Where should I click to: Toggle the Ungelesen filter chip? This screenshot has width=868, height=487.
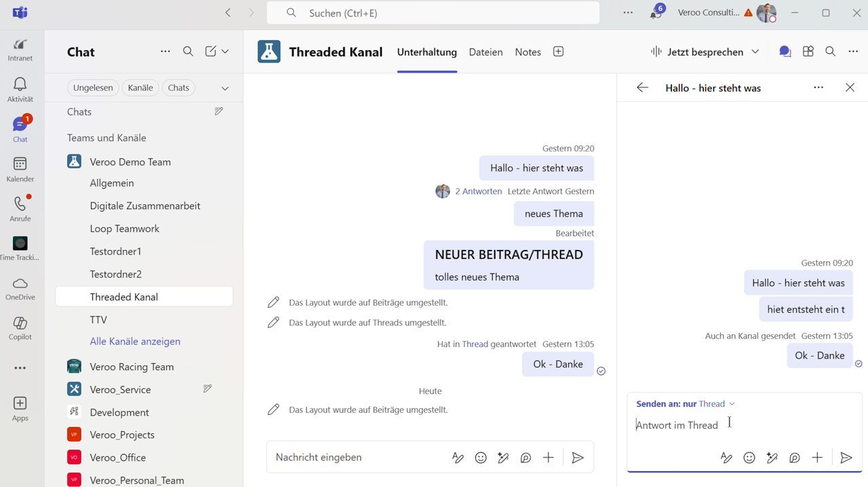click(93, 88)
